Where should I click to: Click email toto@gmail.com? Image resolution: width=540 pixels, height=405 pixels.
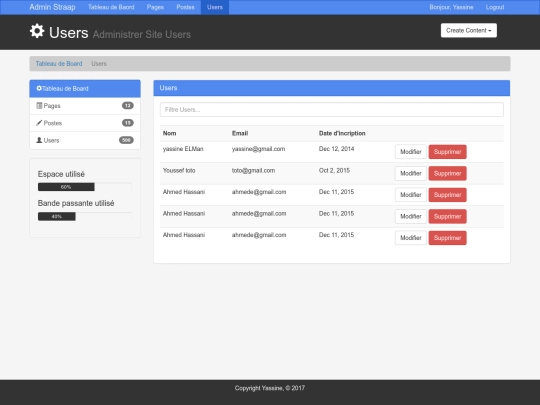253,170
